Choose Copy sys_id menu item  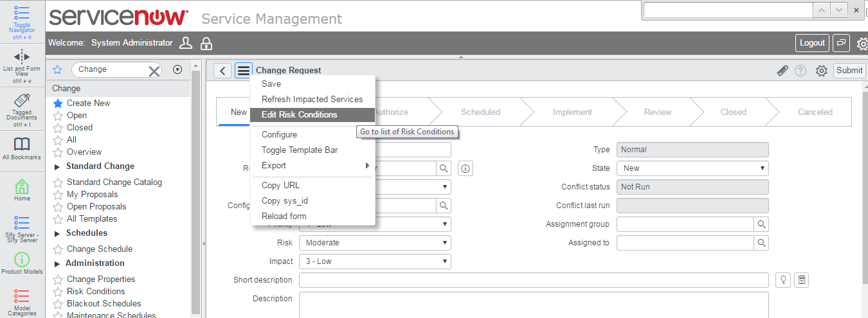pyautogui.click(x=312, y=200)
